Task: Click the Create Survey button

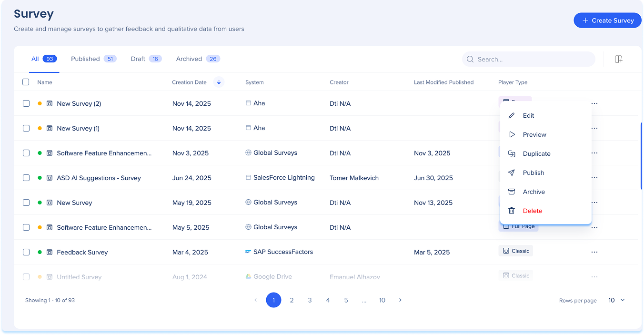Action: [x=607, y=20]
